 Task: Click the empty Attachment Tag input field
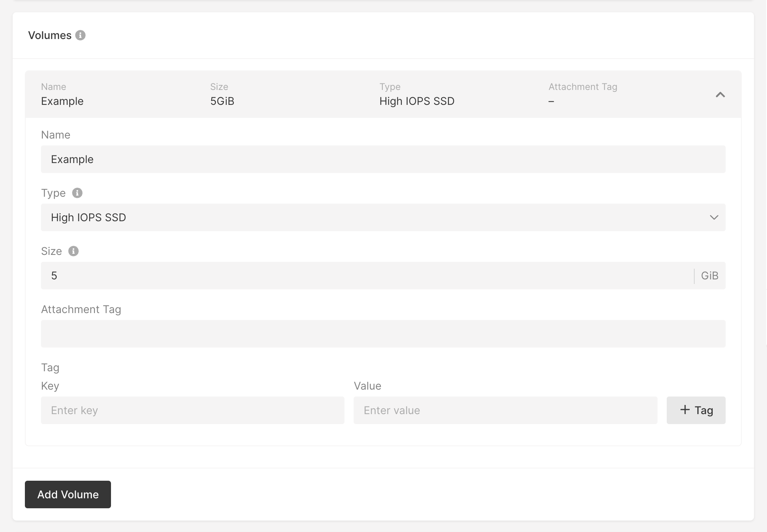click(383, 334)
